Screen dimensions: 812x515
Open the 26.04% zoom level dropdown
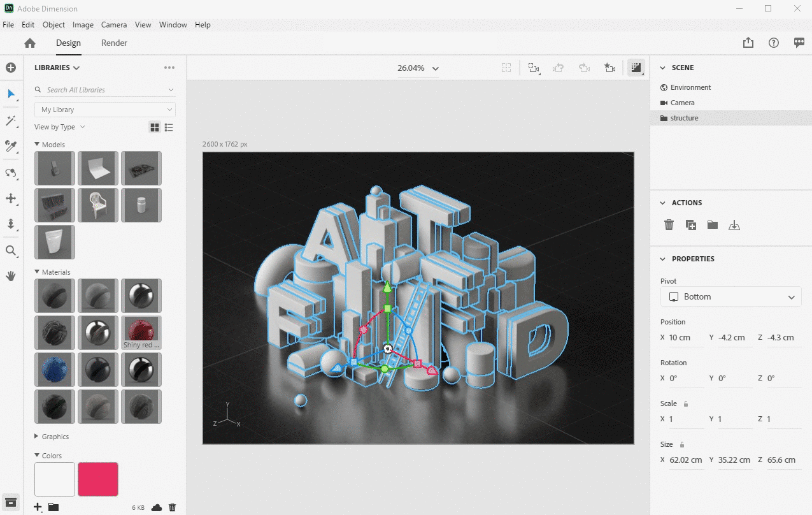pyautogui.click(x=418, y=68)
